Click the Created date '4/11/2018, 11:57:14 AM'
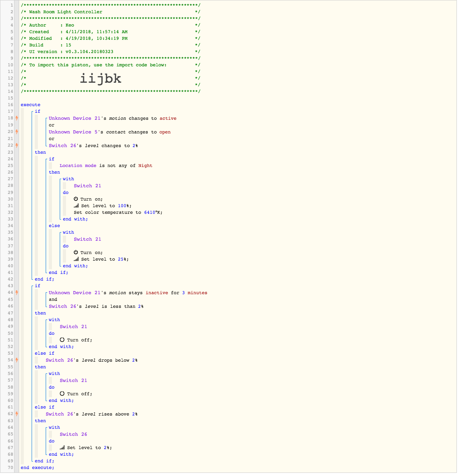 point(96,32)
